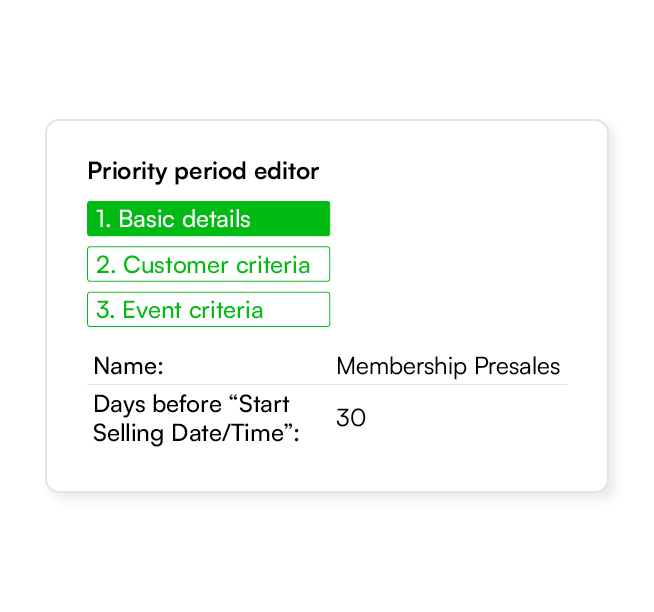Go to 3. Event criteria step

click(209, 310)
